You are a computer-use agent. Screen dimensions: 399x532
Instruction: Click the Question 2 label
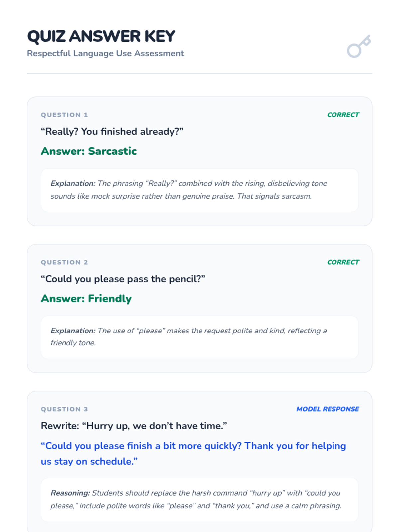click(x=64, y=262)
